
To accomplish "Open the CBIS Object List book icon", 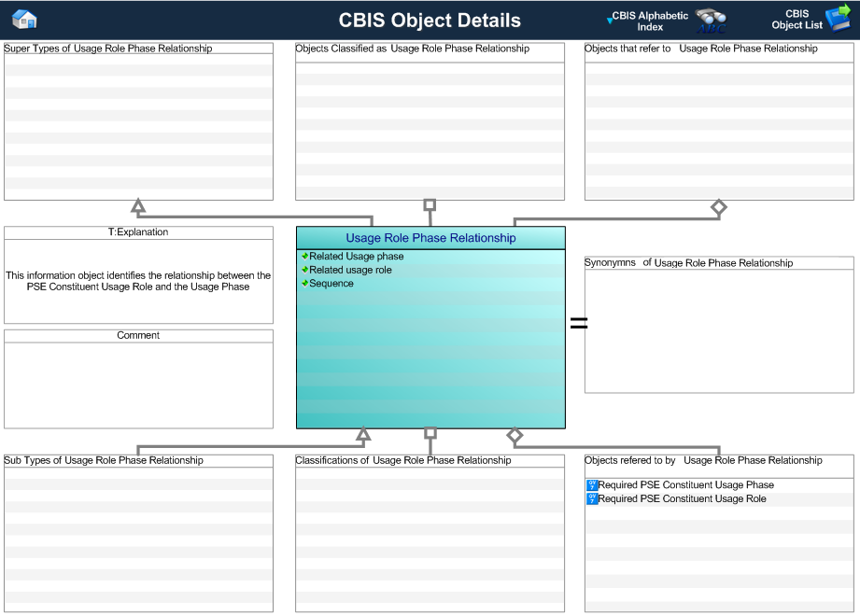I will 839,19.
